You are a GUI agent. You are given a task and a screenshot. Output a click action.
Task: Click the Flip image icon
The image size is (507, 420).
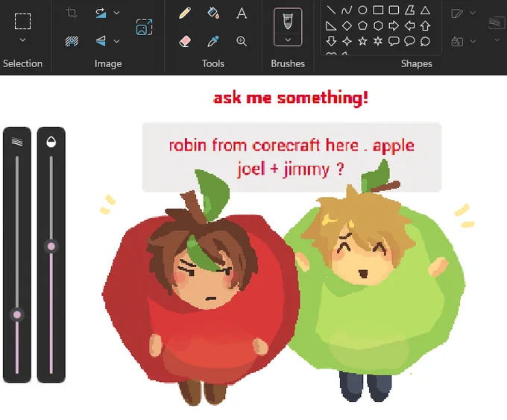101,41
